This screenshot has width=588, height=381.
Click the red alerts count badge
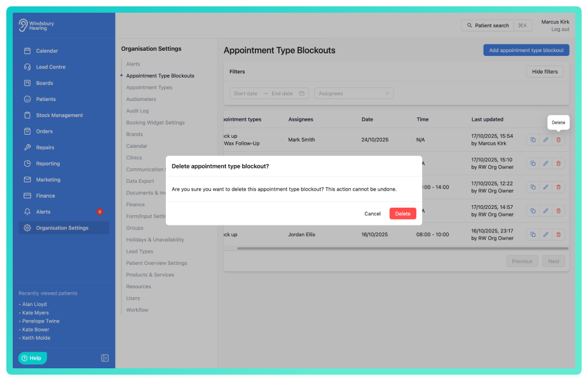pyautogui.click(x=99, y=211)
